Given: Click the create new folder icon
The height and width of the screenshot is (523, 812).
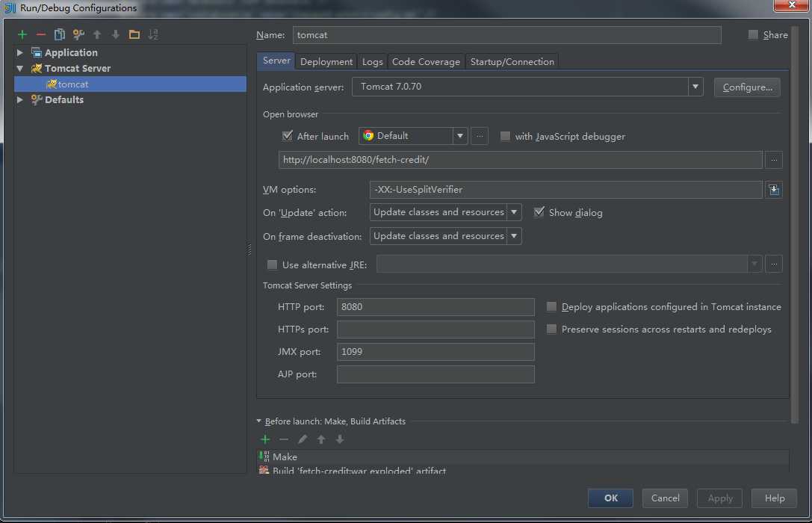Looking at the screenshot, I should [134, 34].
